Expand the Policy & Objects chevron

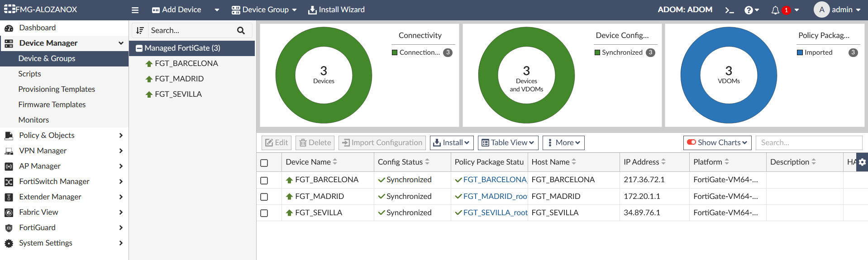(121, 135)
